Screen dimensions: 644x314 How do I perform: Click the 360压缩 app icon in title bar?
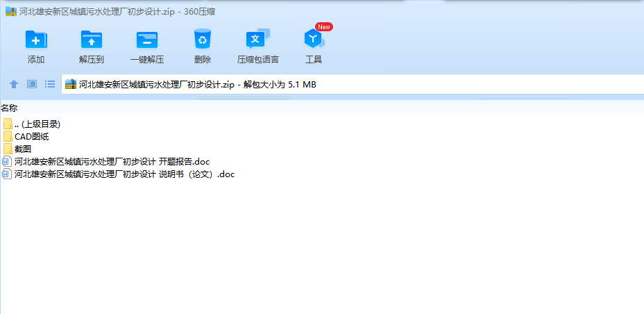(x=11, y=12)
